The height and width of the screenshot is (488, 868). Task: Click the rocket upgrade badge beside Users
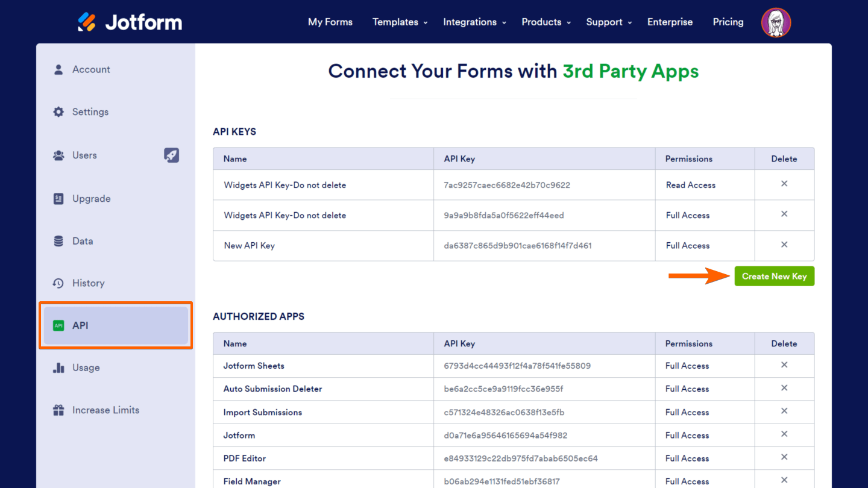click(172, 155)
